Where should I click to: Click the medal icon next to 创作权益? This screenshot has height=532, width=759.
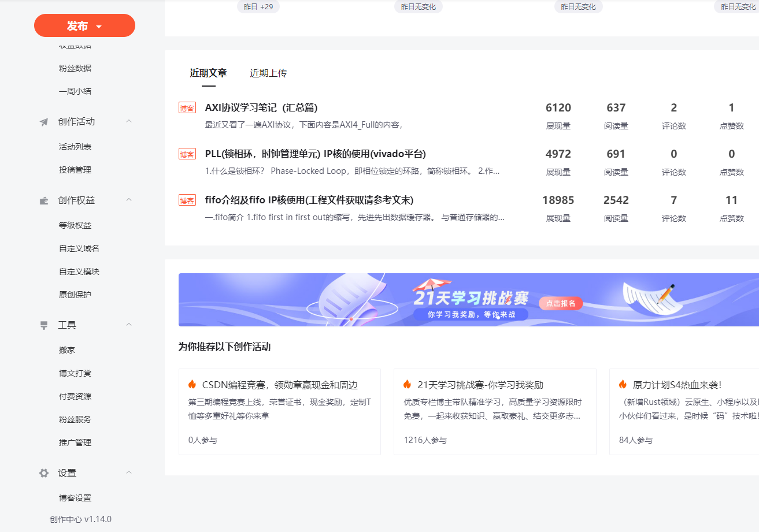click(43, 199)
